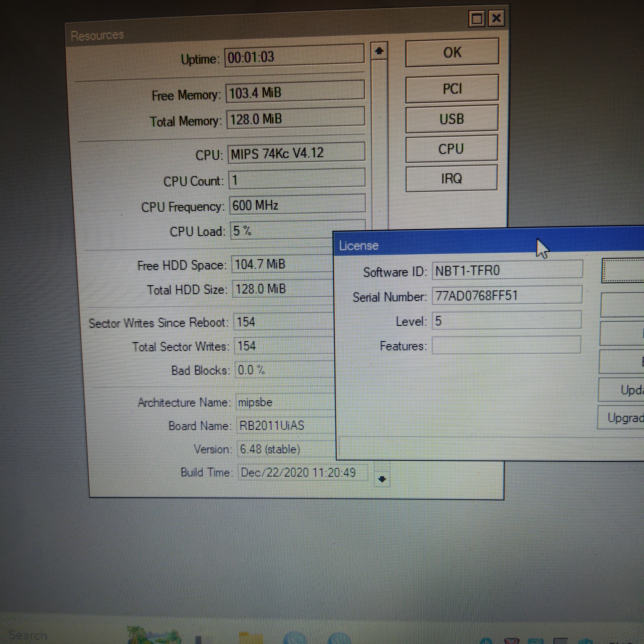Maximize the Resources window
Screen dimensions: 644x644
point(476,19)
